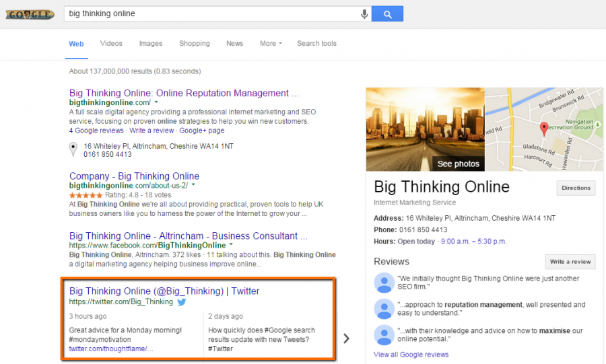Click avatar beside reputation management review
This screenshot has width=606, height=364.
384,309
